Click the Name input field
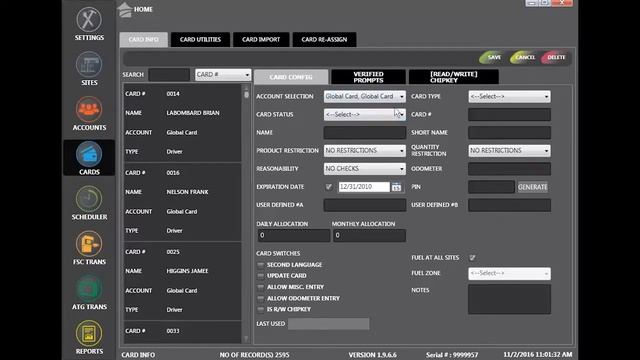 pos(364,132)
